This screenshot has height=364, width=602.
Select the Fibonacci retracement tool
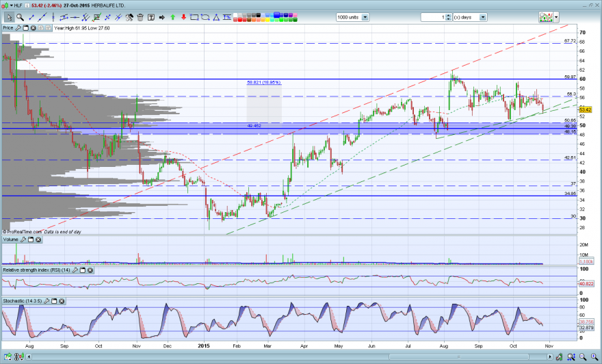(x=96, y=17)
